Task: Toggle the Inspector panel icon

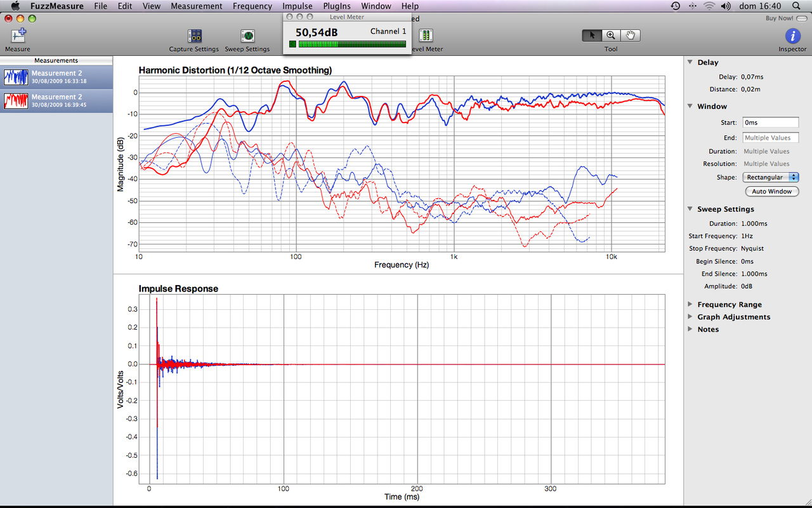Action: point(792,36)
